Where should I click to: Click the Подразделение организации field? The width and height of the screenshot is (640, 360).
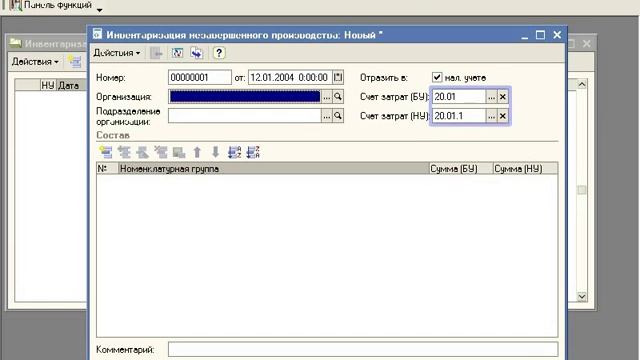tap(245, 116)
